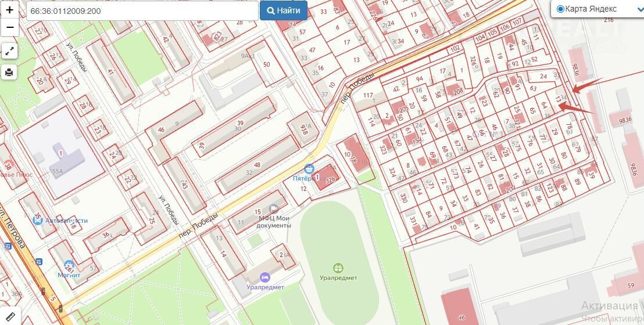Select the green Уралредмет stadium icon

338,268
